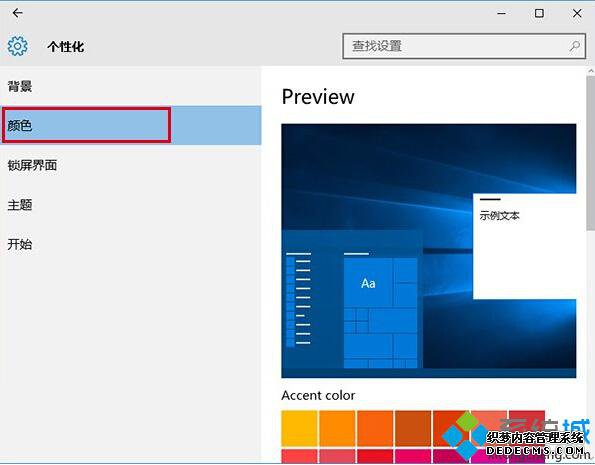Switch to the 主题 section
595x465 pixels.
pyautogui.click(x=20, y=205)
